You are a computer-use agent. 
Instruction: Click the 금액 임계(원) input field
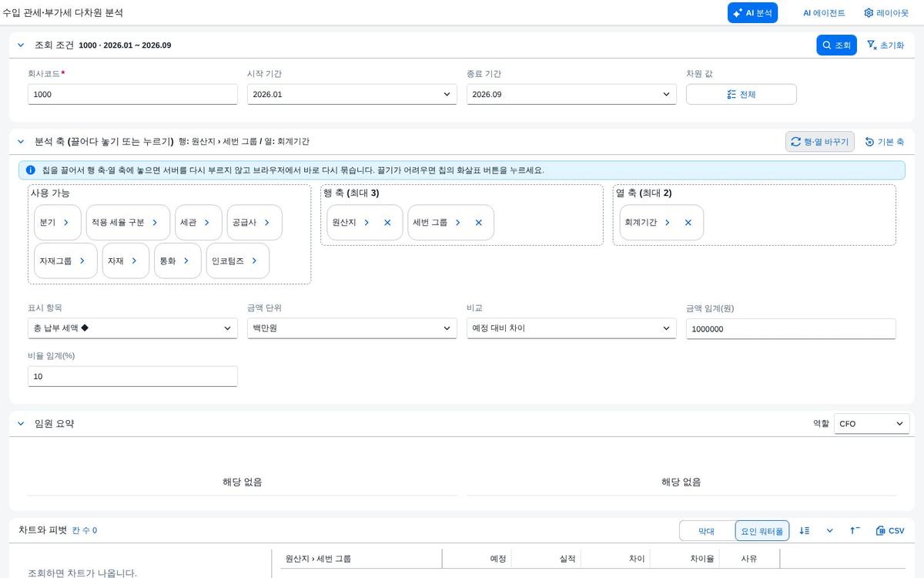[791, 329]
